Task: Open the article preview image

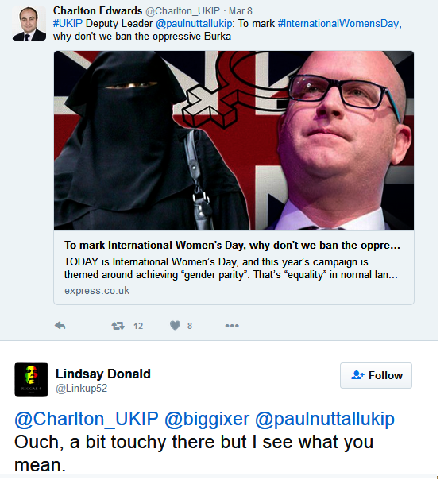Action: pyautogui.click(x=234, y=141)
